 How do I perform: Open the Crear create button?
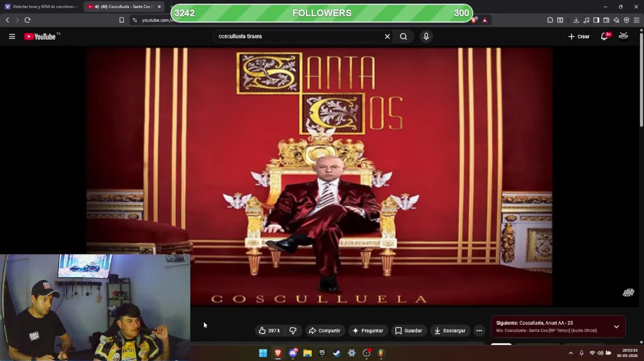coord(579,36)
